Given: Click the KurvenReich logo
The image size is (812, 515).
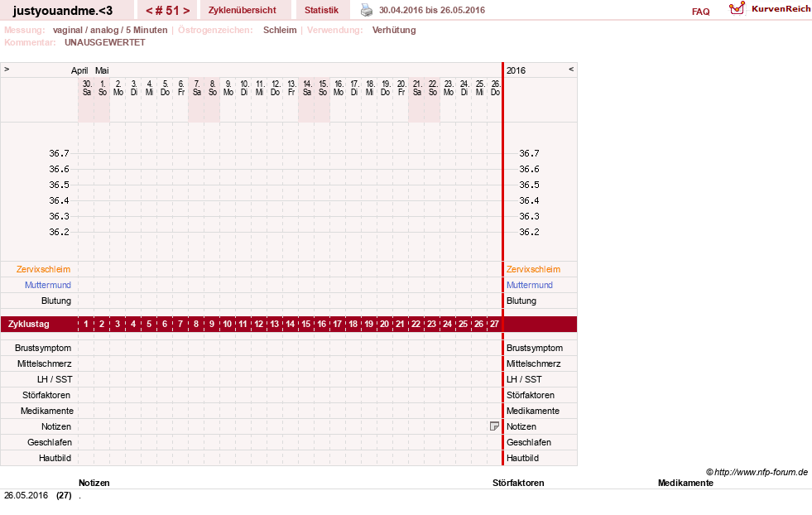Looking at the screenshot, I should (x=770, y=9).
